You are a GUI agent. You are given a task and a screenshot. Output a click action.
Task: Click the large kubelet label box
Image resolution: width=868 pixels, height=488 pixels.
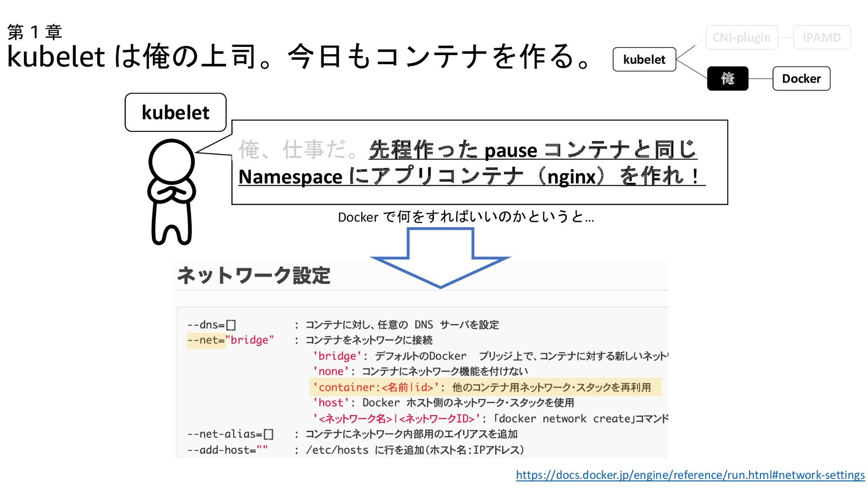(x=175, y=113)
